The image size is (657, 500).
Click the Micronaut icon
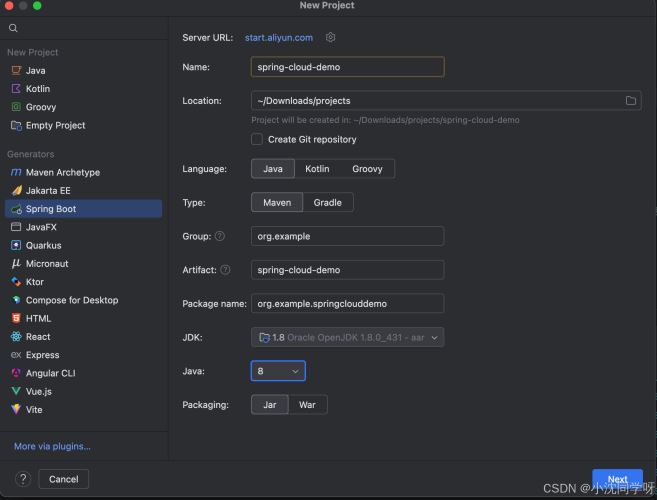pyautogui.click(x=16, y=264)
